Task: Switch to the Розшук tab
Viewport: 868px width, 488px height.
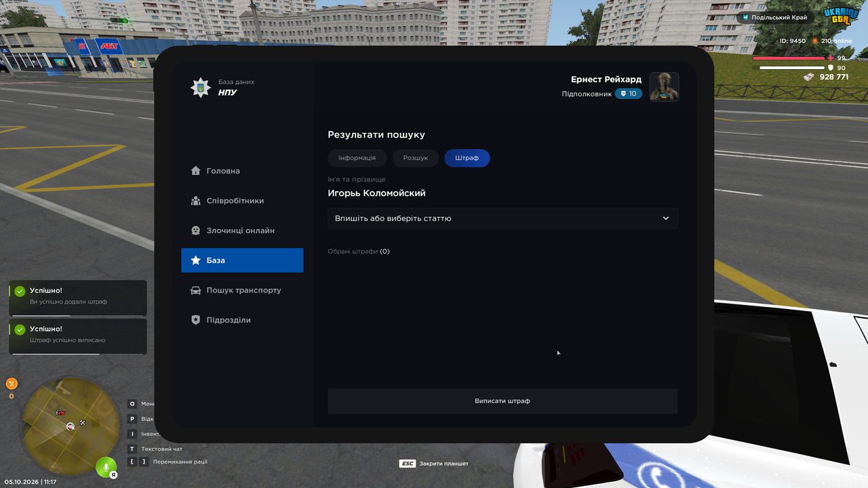Action: pos(416,158)
